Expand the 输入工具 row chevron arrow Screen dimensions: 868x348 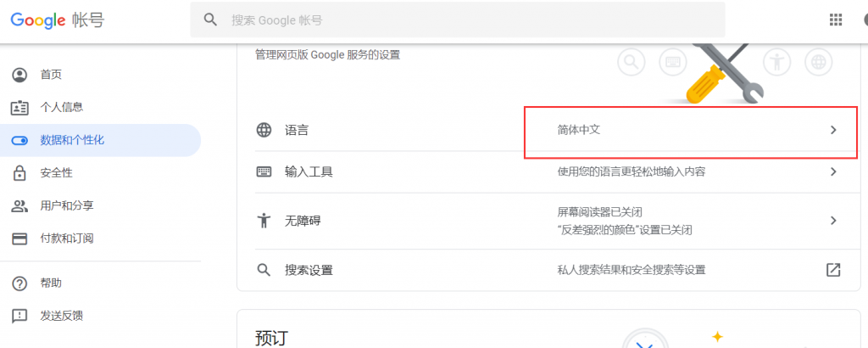pyautogui.click(x=833, y=171)
